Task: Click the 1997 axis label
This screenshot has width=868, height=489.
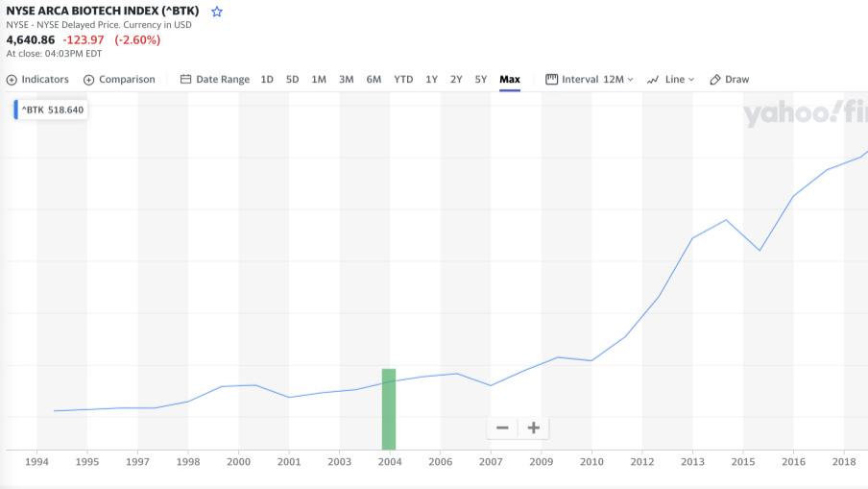Action: pos(137,462)
